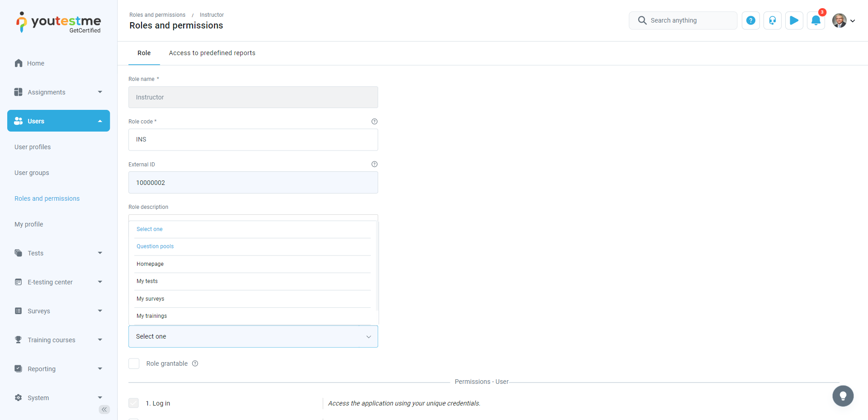Enable the Role grantable checkbox
This screenshot has width=868, height=420.
134,363
